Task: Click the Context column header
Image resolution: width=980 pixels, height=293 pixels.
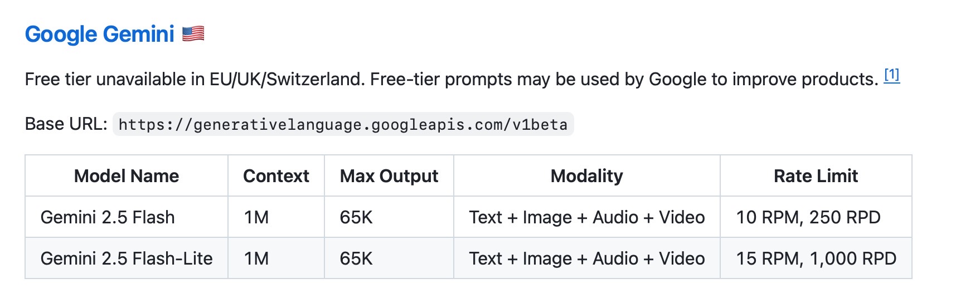Action: (276, 176)
